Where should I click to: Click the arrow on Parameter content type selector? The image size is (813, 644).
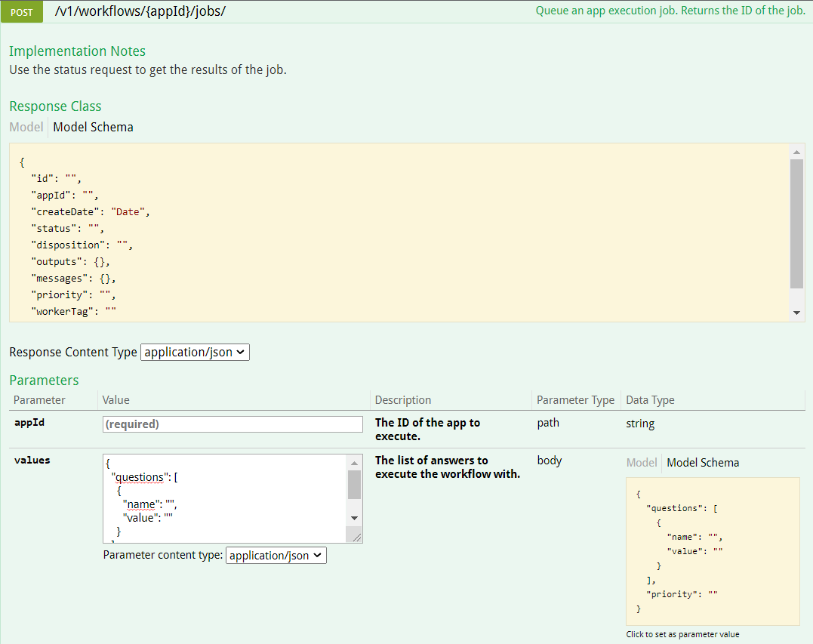pos(318,555)
